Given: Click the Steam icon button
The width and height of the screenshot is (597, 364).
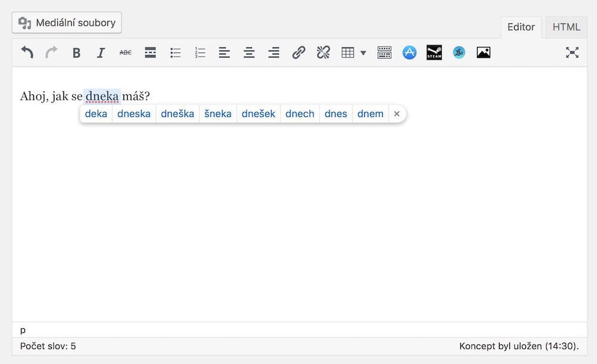Looking at the screenshot, I should 434,53.
